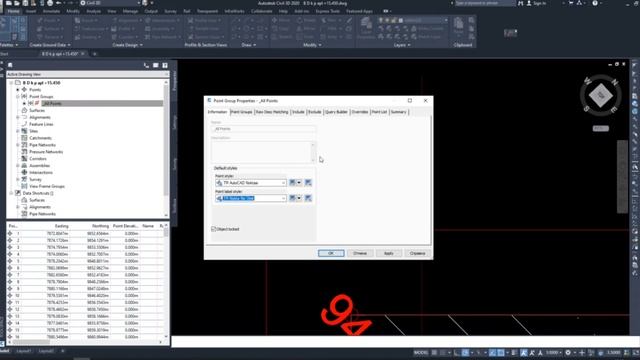Image resolution: width=640 pixels, height=360 pixels.
Task: Switch to the Raw Desc Matching tab
Action: point(272,112)
